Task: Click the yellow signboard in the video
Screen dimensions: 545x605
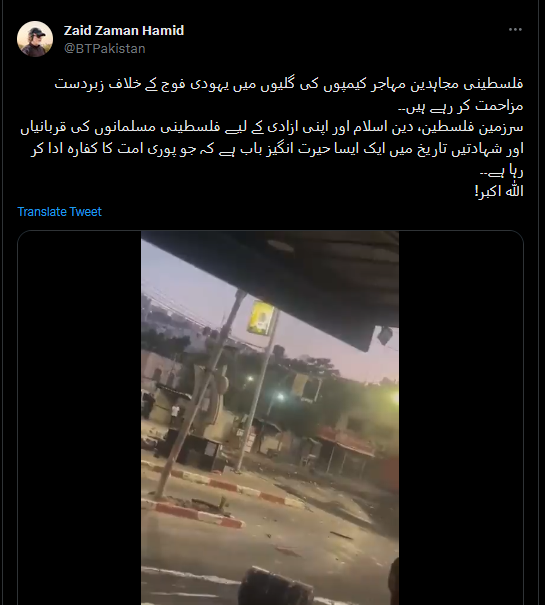Action: pos(261,318)
